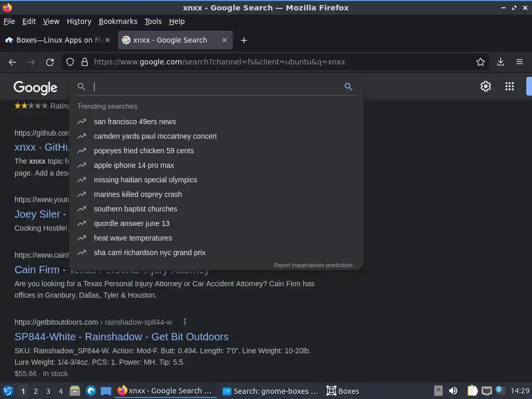Go back with the browser back arrow
The width and height of the screenshot is (532, 399).
click(12, 62)
